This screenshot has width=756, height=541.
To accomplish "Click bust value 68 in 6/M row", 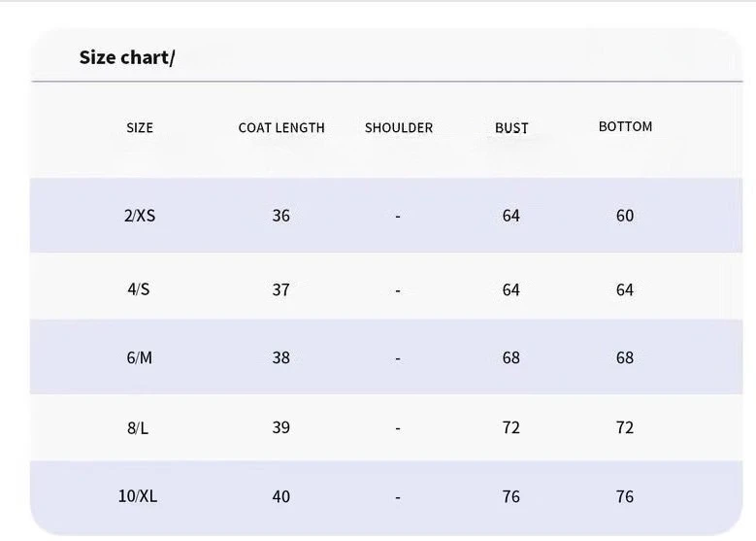I will [511, 357].
